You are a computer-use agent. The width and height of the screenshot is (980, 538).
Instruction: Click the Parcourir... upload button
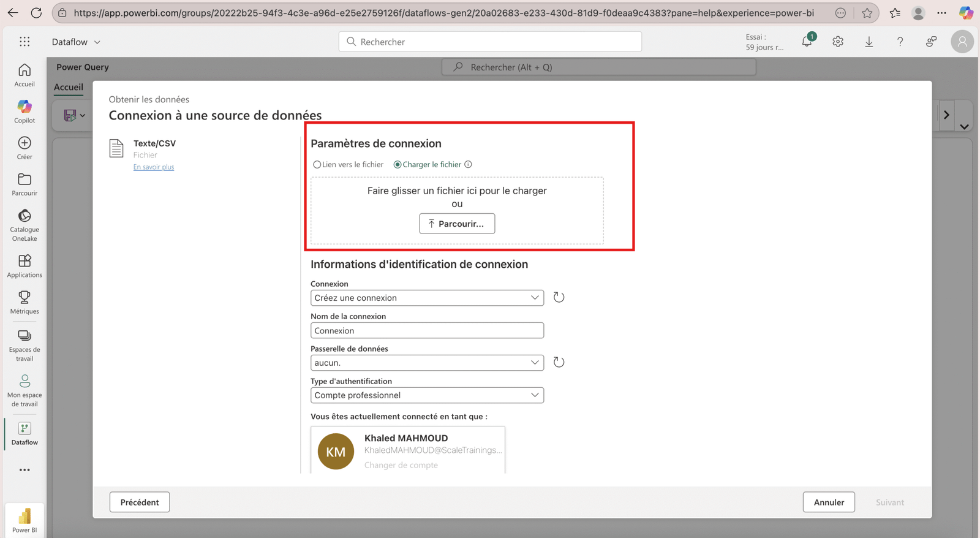tap(457, 224)
